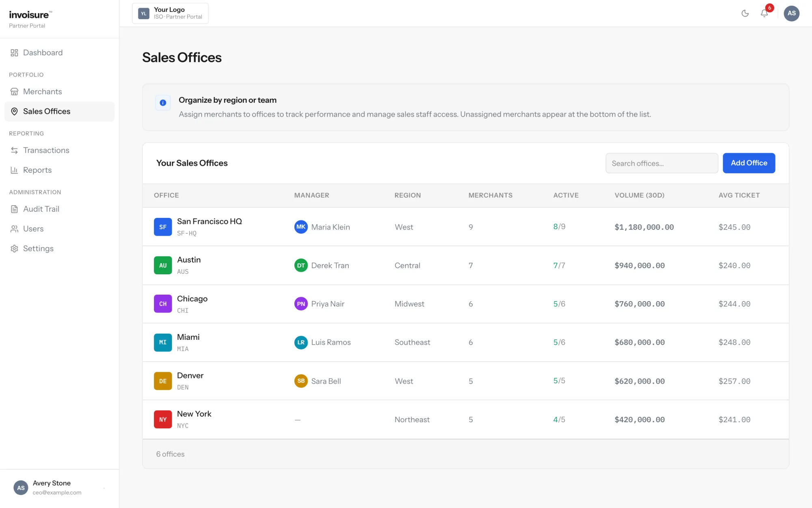Open the Miami office

tap(188, 337)
